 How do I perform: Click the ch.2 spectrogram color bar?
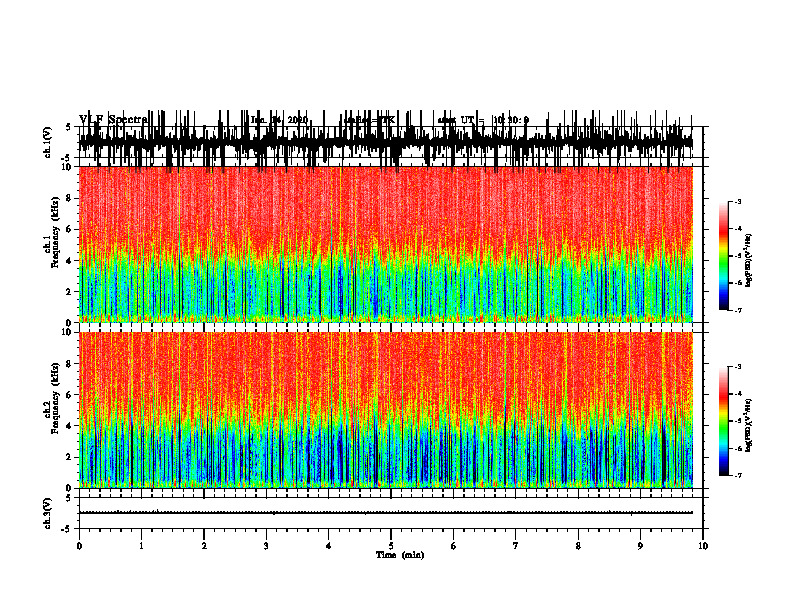723,421
